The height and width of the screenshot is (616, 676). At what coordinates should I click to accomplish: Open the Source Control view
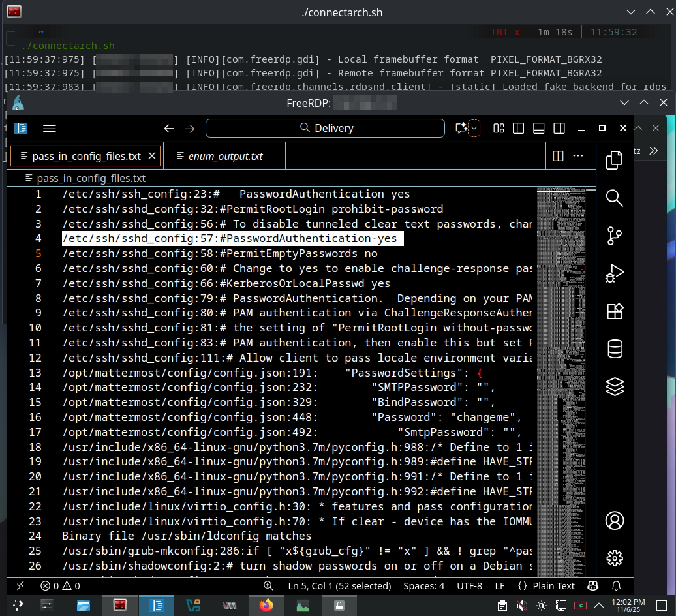614,236
